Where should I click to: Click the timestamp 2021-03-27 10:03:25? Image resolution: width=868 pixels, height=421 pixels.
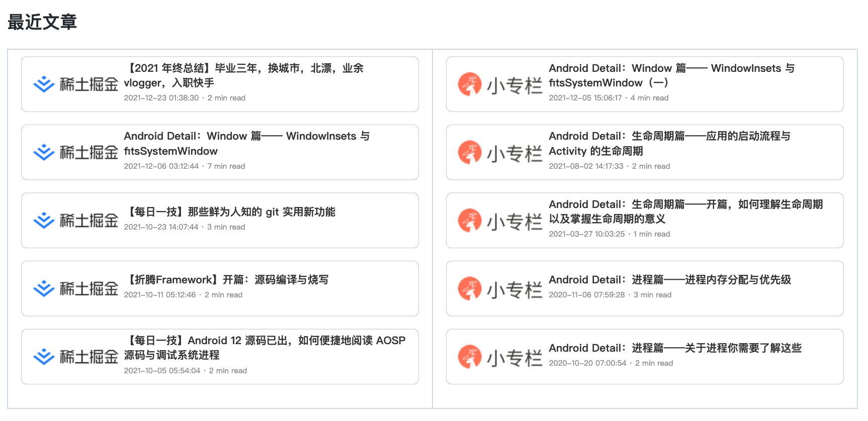pyautogui.click(x=587, y=234)
